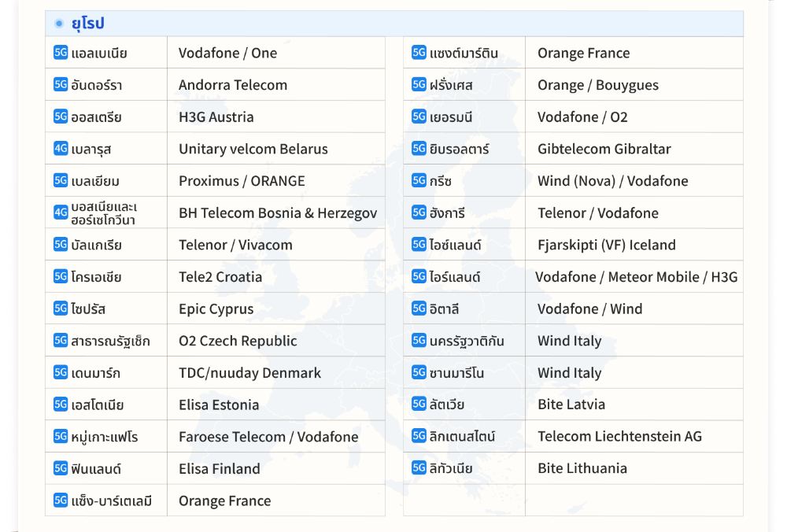Screen dimensions: 787x532
Task: Click the 4G badge beside เบลารุส
Action: [61, 148]
